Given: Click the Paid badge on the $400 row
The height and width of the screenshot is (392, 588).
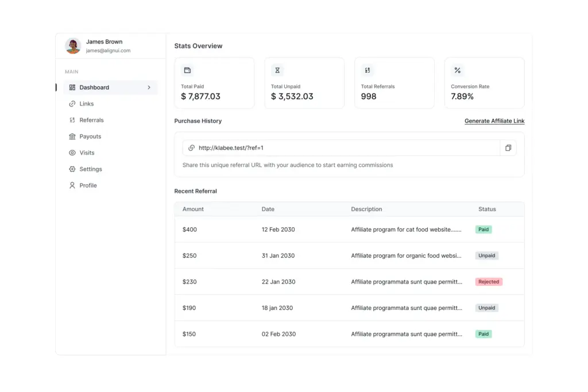Looking at the screenshot, I should [483, 229].
